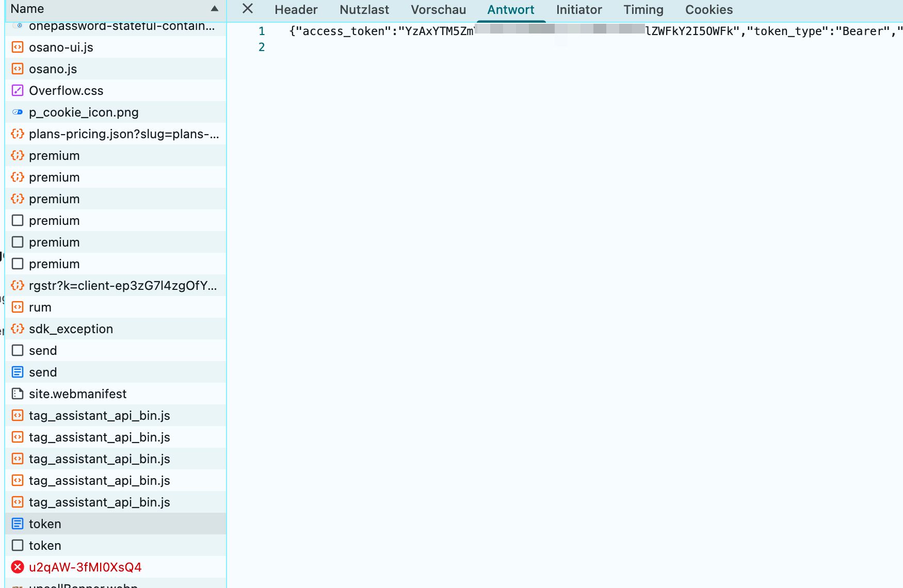Image resolution: width=903 pixels, height=588 pixels.
Task: Switch to the Timing tab
Action: [643, 10]
